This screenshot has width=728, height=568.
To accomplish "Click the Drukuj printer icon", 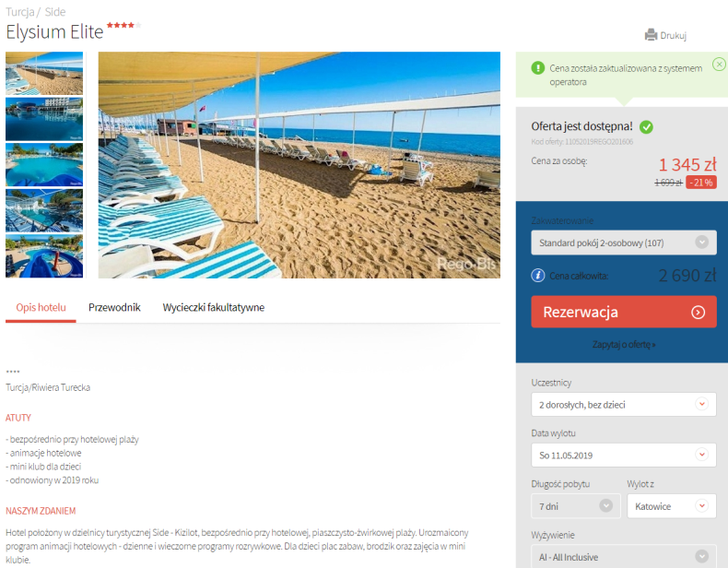I will 651,35.
